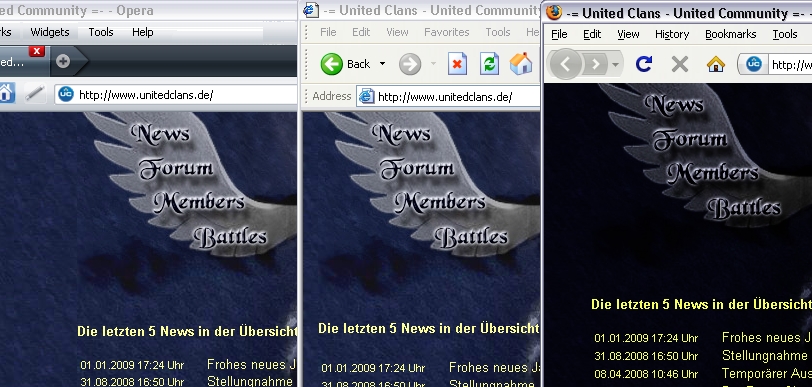The height and width of the screenshot is (387, 812).
Task: Open the View menu in Internet Explorer
Action: [397, 32]
